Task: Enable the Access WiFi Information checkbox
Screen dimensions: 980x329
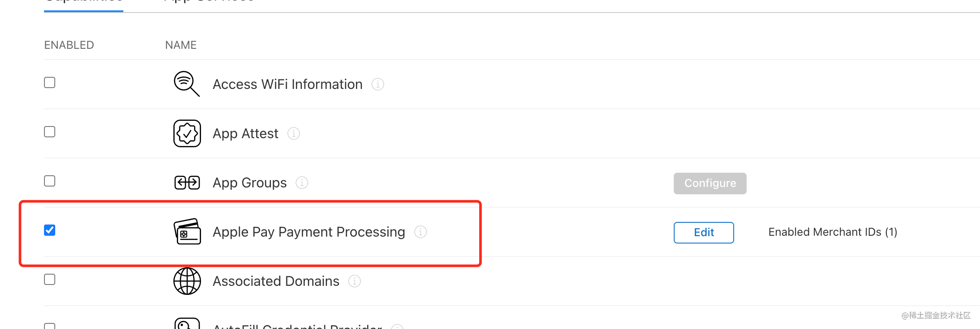Action: coord(50,82)
